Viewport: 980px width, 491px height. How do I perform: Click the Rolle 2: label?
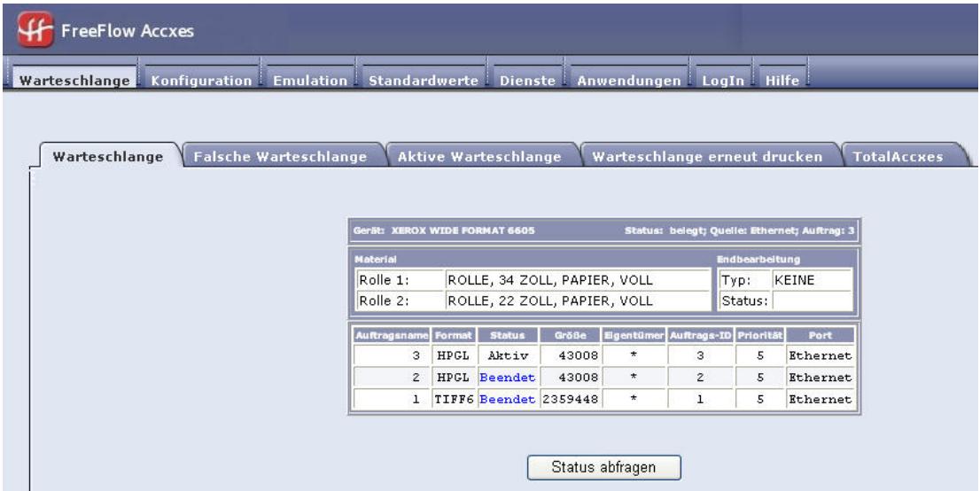(x=384, y=300)
